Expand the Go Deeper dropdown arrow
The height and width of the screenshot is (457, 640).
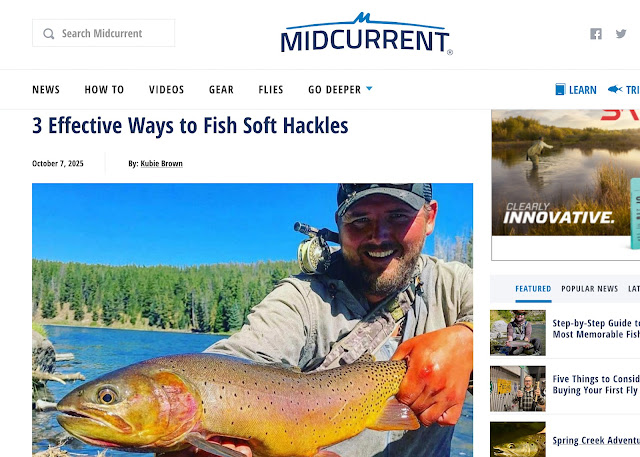[369, 88]
